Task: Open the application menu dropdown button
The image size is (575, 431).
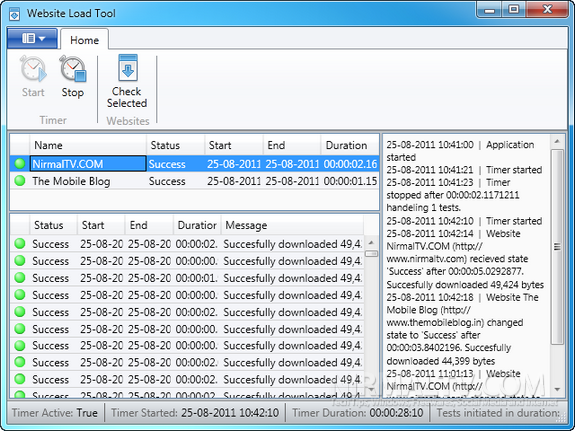Action: [x=32, y=38]
